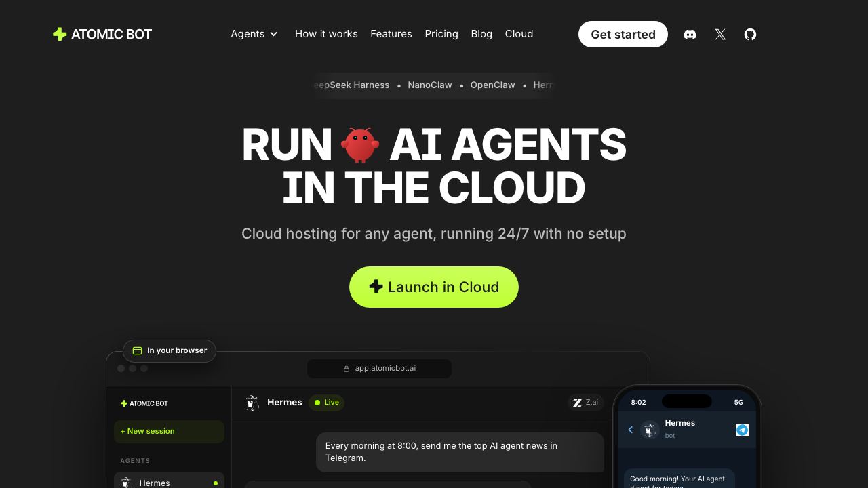Click the NanoClaw ticker item
Image resolution: width=868 pixels, height=488 pixels.
point(430,85)
